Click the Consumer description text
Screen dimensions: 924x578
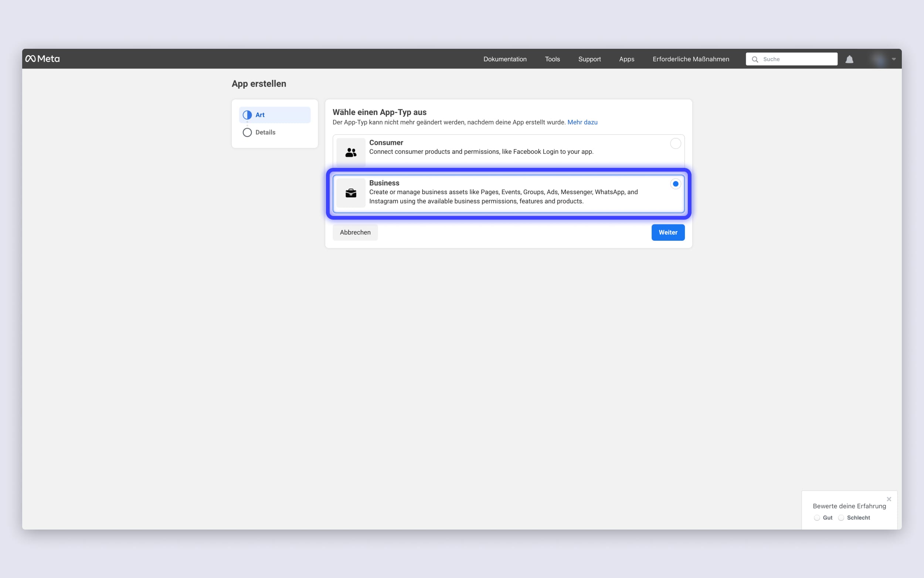(481, 152)
